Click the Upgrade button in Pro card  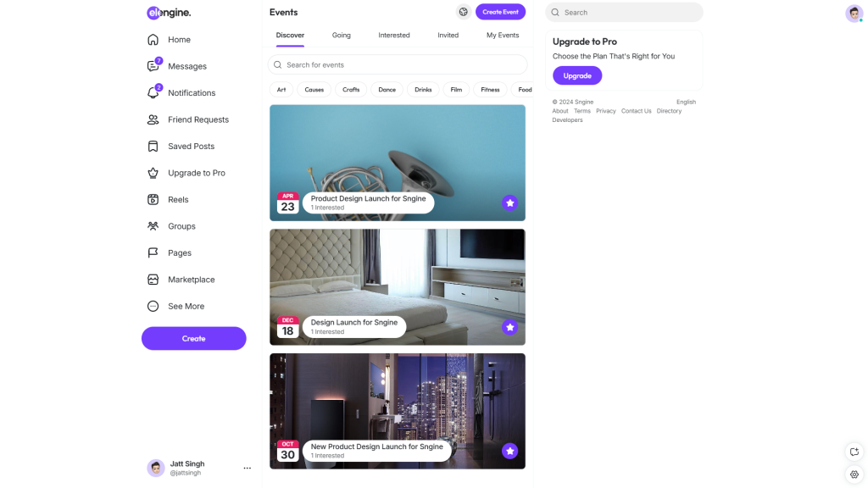pos(577,75)
